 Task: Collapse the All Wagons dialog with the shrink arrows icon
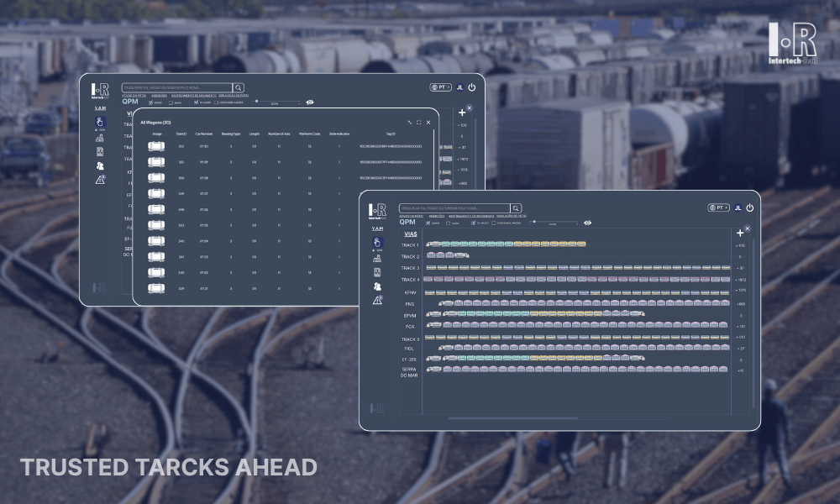click(x=410, y=123)
